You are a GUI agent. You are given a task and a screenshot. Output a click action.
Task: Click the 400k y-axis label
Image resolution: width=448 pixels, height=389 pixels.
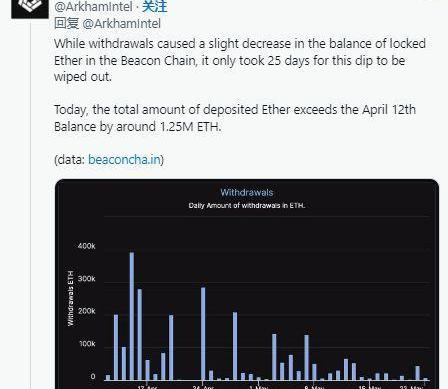[87, 246]
